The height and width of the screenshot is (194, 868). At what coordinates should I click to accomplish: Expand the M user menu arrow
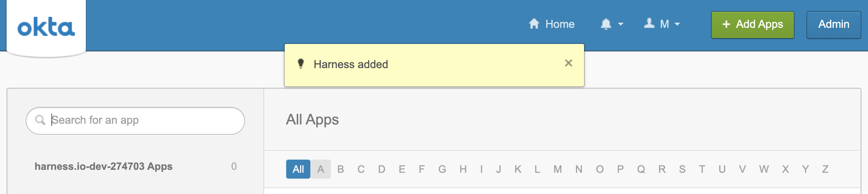677,24
